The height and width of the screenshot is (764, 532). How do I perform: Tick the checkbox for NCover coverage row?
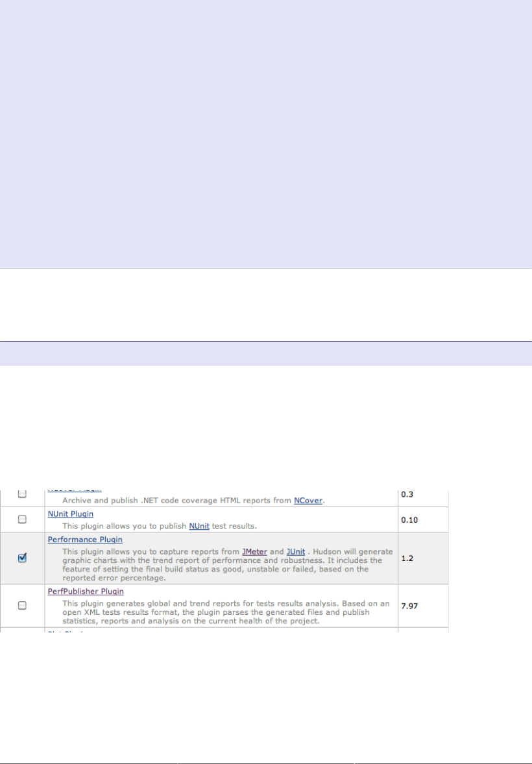pyautogui.click(x=22, y=494)
